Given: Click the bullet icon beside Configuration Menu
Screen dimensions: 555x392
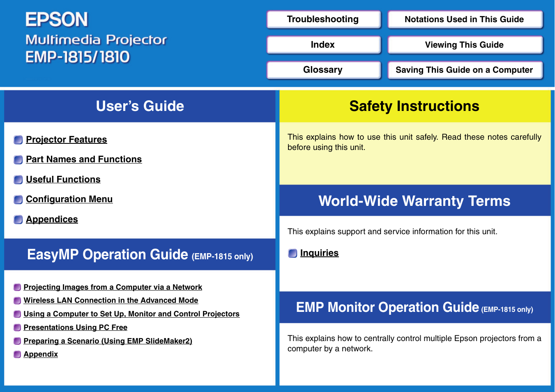Looking at the screenshot, I should [18, 200].
